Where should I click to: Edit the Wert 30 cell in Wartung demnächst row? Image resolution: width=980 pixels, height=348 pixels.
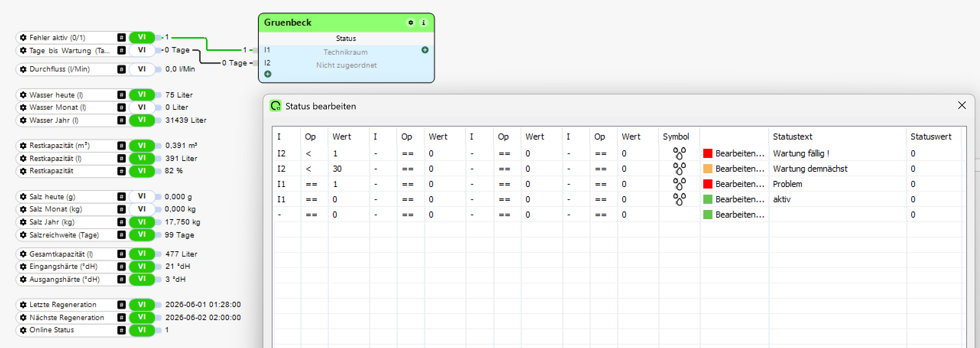349,169
